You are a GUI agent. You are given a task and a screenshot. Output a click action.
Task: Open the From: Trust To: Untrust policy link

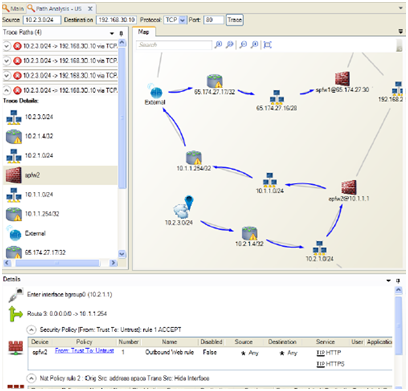click(84, 351)
